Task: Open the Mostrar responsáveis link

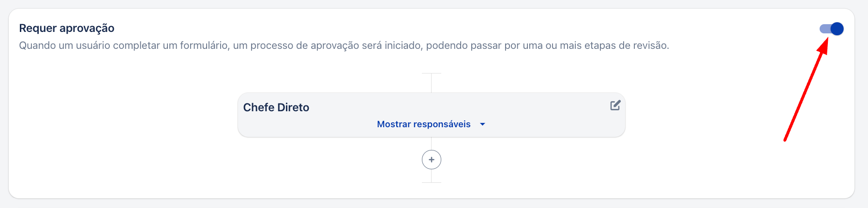Action: [424, 124]
